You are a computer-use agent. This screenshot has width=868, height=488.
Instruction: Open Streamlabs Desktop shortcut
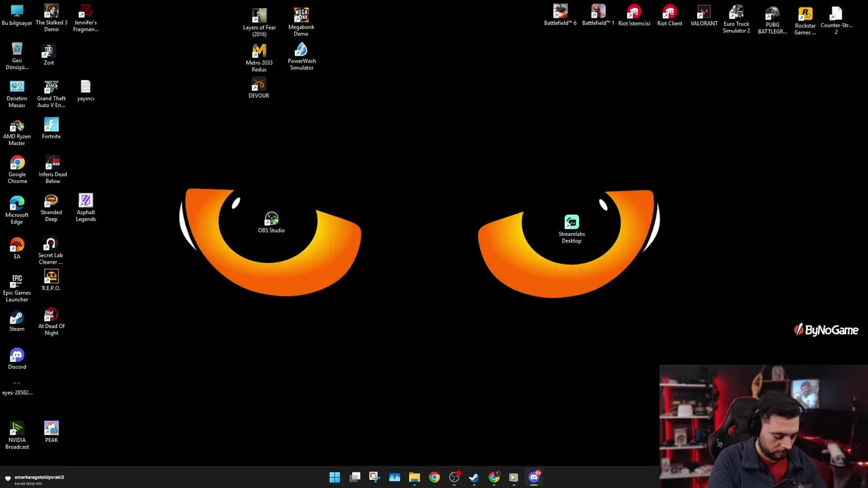tap(571, 230)
